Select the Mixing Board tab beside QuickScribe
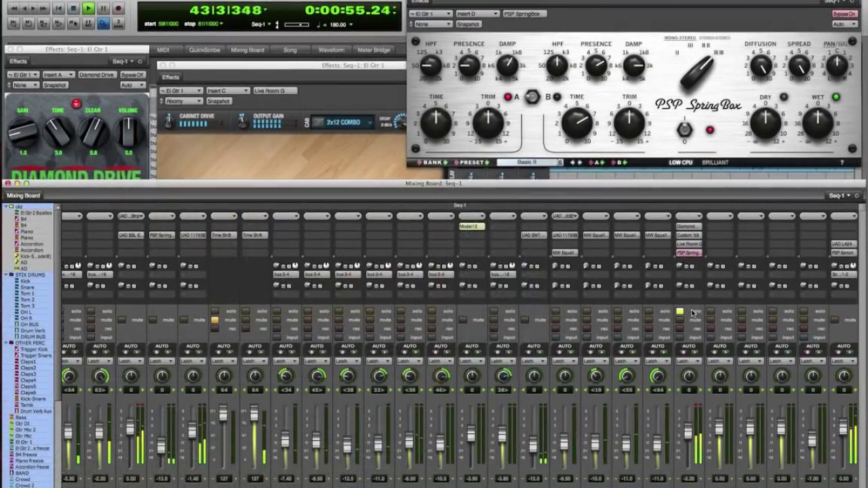This screenshot has width=868, height=488. (248, 50)
